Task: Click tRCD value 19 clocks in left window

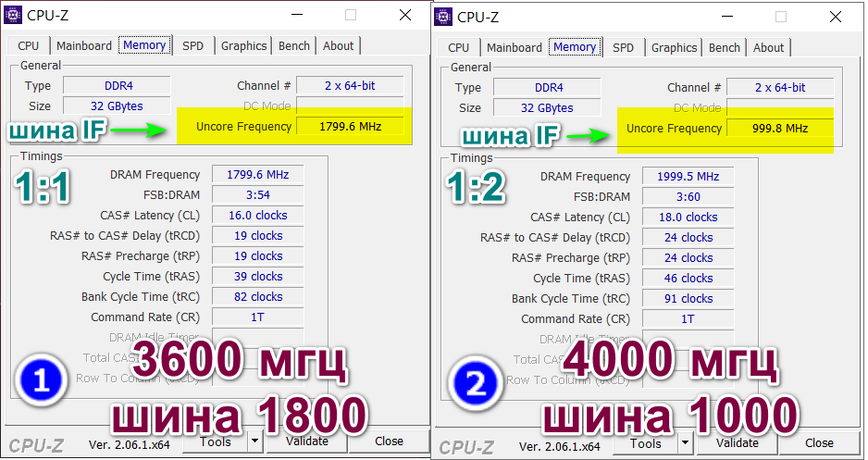Action: coord(258,236)
